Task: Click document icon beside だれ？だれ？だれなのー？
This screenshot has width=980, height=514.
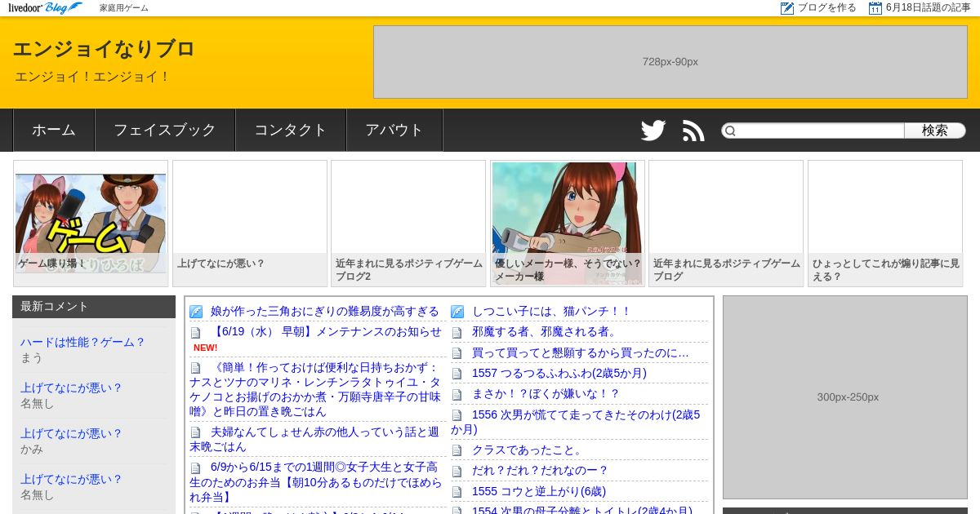Action: (x=457, y=471)
